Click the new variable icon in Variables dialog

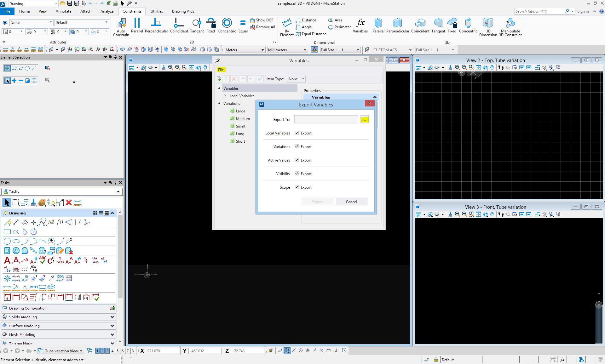point(219,79)
